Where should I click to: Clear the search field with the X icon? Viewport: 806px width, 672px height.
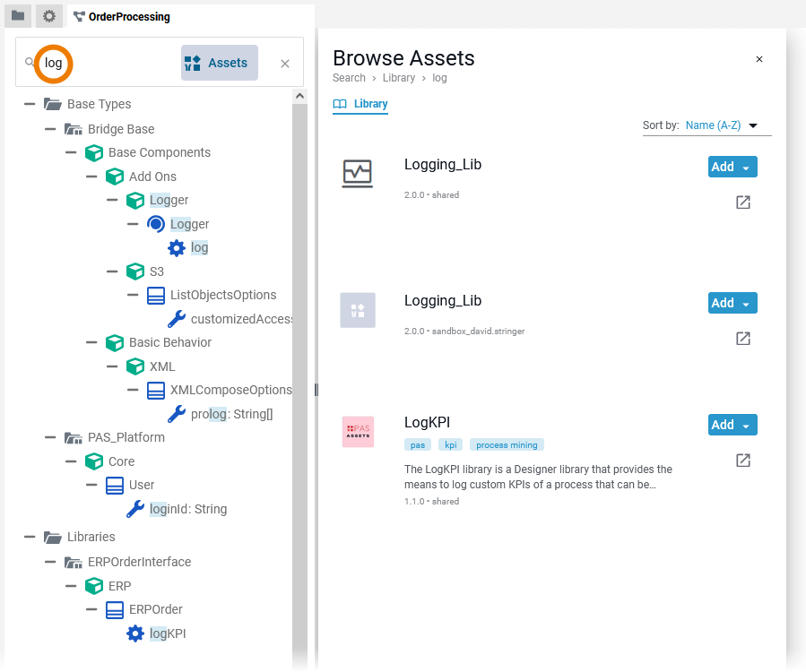pos(285,64)
